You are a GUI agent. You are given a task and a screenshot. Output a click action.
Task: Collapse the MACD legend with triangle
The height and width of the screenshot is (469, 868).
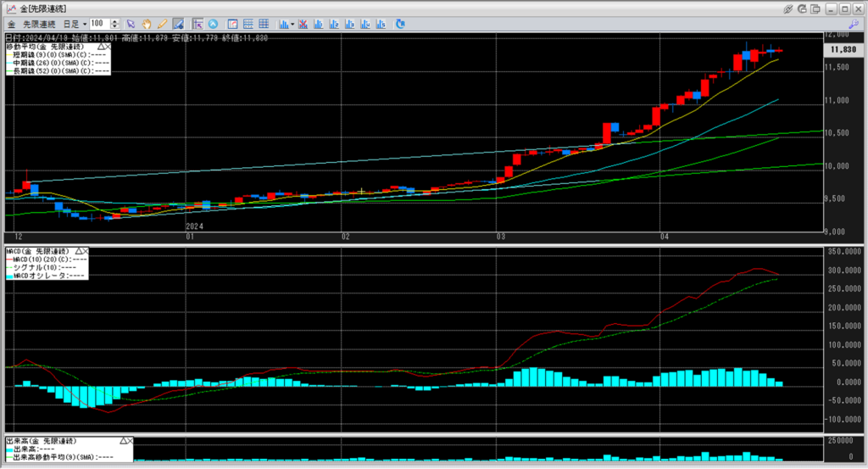point(78,252)
